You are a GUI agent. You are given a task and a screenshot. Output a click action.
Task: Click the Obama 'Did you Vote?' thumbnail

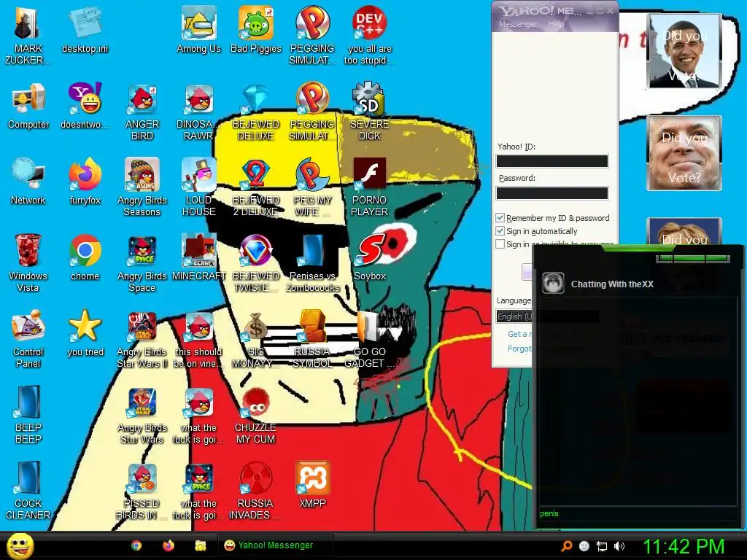coord(684,50)
